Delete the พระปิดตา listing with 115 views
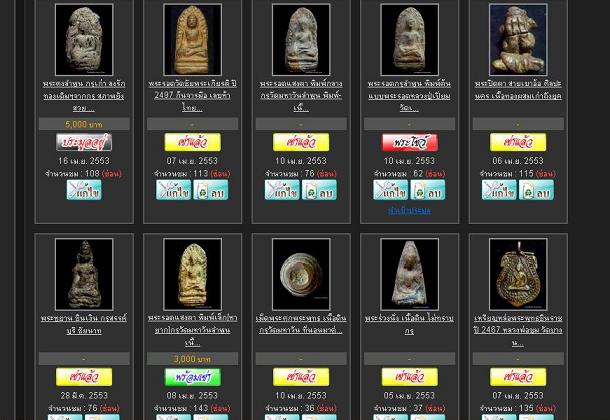Viewport: 610px width, 420px height. [536, 190]
